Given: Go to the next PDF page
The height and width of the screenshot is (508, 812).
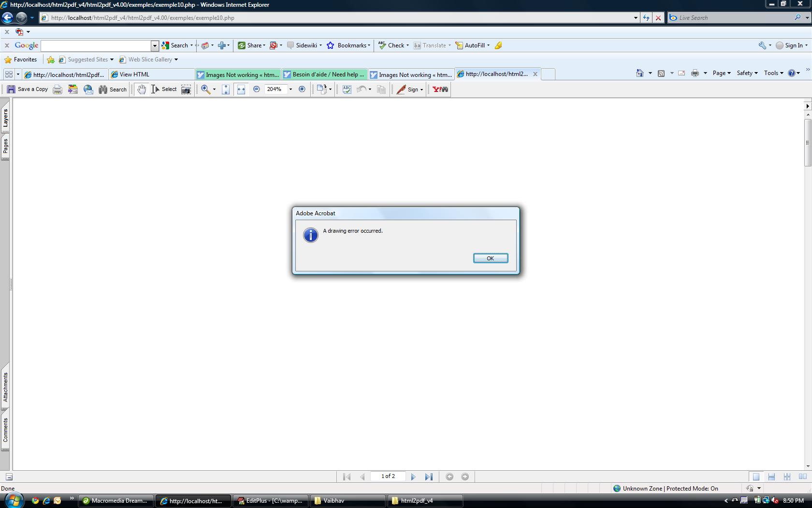Looking at the screenshot, I should tap(413, 477).
